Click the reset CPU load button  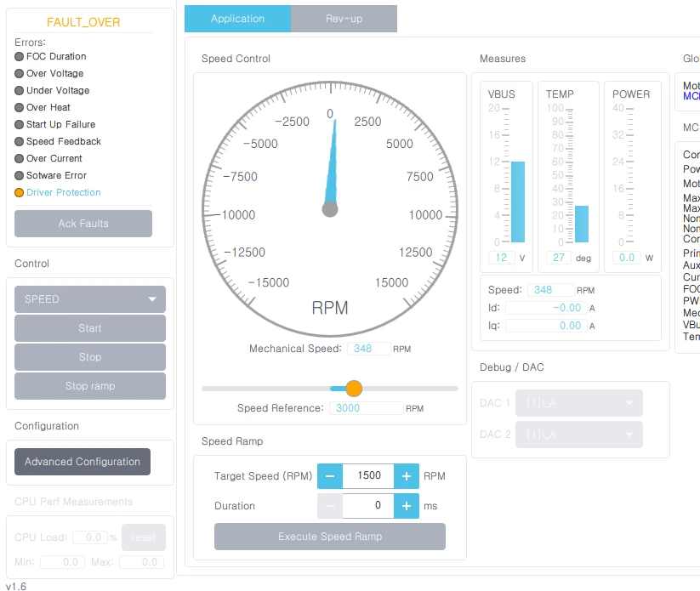coord(143,537)
